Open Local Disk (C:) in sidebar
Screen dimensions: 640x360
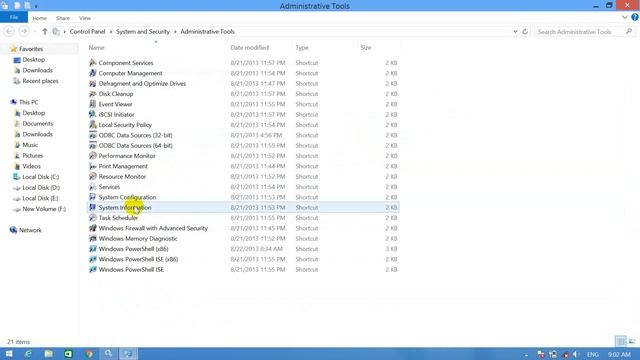click(x=40, y=177)
